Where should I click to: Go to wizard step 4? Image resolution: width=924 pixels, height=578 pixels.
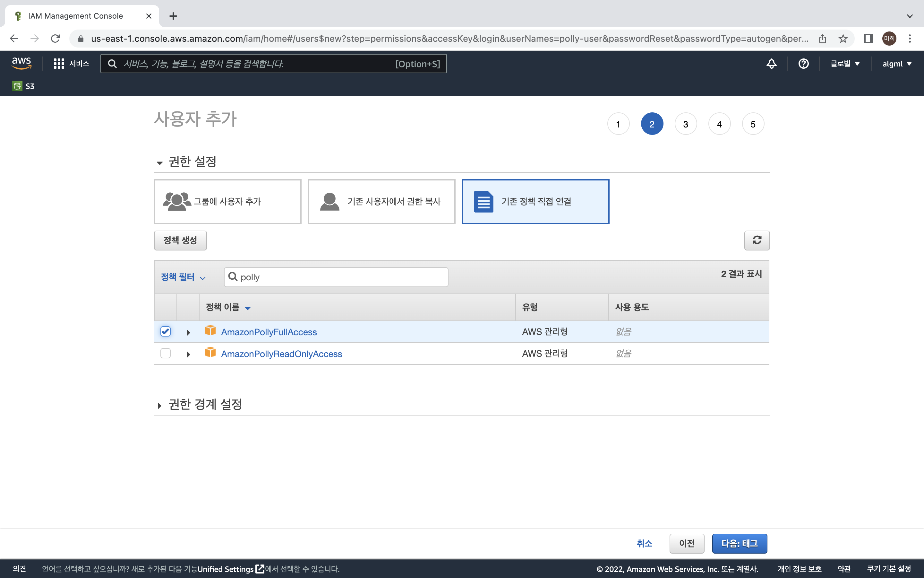(719, 124)
